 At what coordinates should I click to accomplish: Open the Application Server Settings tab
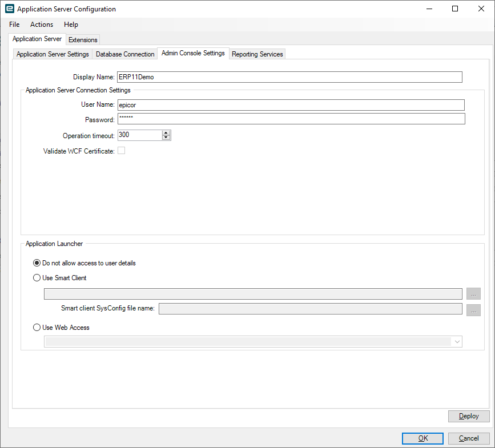coord(53,54)
